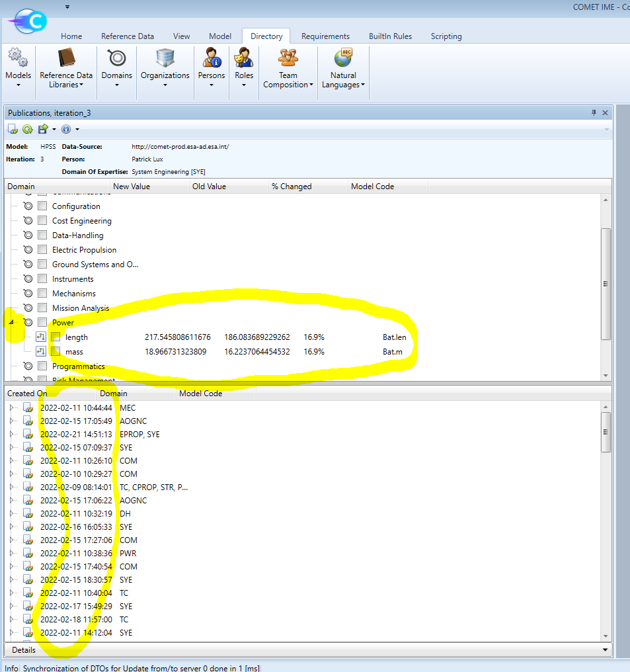The height and width of the screenshot is (672, 630).
Task: Check the length parameter checkbox
Action: 56,337
